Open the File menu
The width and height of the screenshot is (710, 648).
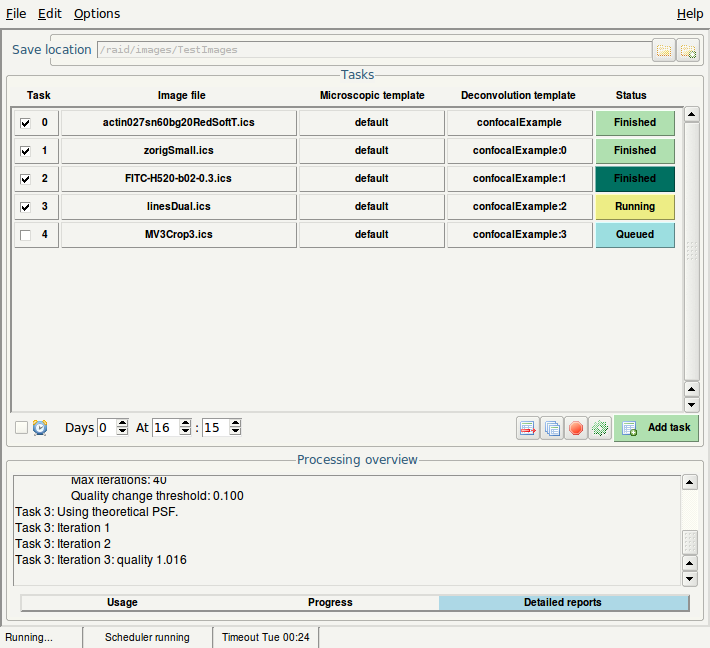(x=16, y=14)
